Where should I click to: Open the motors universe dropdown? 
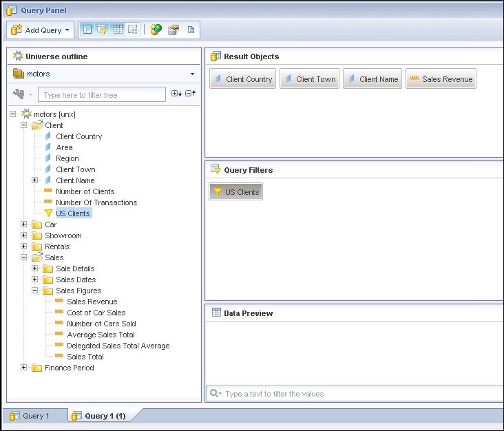tap(192, 74)
